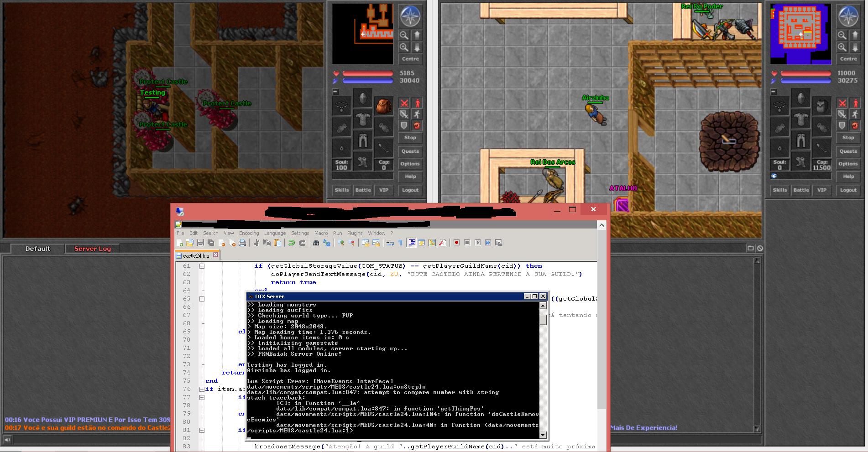This screenshot has width=868, height=452.
Task: Click the Paste clipboard icon in Notepad++
Action: [x=277, y=243]
